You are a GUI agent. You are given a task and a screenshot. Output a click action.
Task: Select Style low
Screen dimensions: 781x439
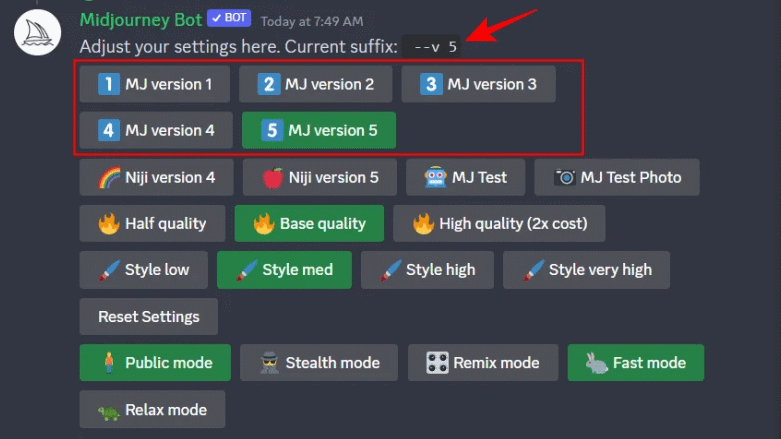[x=144, y=270]
